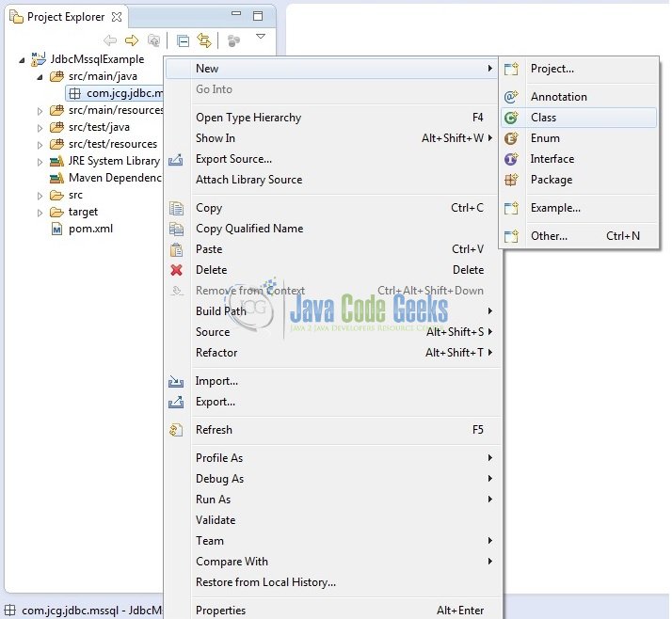
Task: Expand the src/test/java folder
Action: pyautogui.click(x=40, y=128)
